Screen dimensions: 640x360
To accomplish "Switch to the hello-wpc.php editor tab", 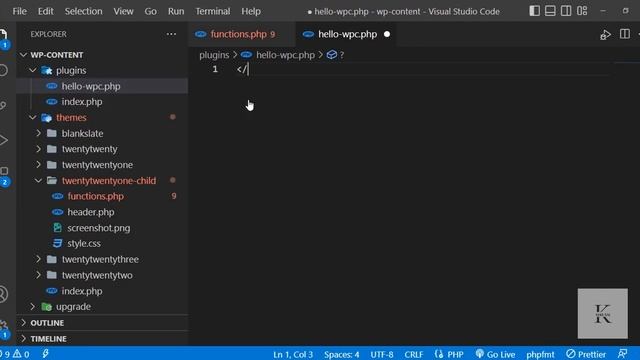I will tap(347, 34).
